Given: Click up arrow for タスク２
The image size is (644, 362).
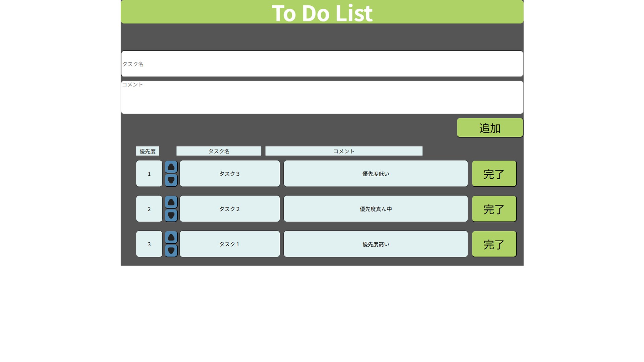Looking at the screenshot, I should tap(171, 202).
